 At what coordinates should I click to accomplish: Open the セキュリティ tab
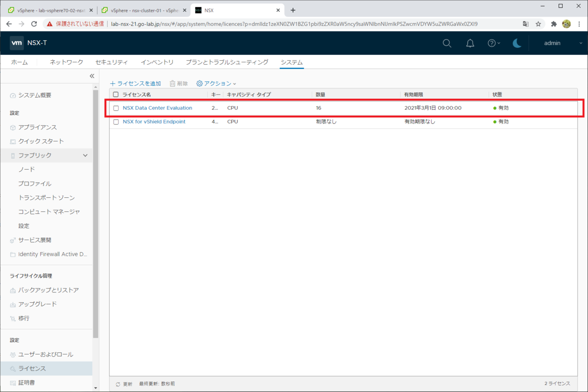[112, 62]
